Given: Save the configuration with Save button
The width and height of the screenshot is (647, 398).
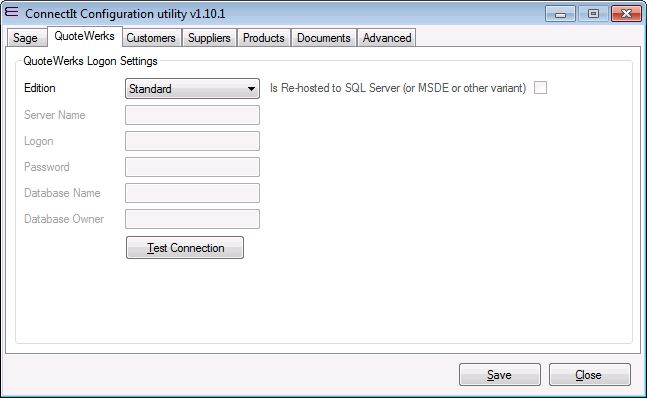Looking at the screenshot, I should 500,374.
